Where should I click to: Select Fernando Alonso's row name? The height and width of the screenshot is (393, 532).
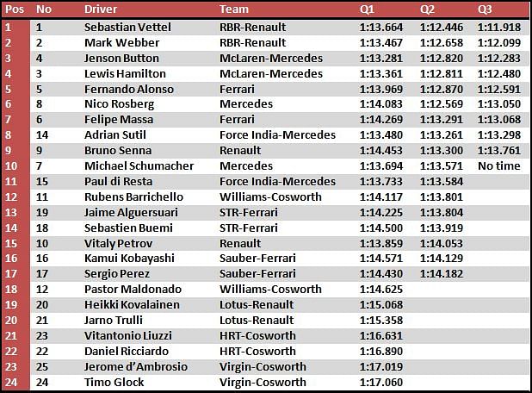coord(129,90)
